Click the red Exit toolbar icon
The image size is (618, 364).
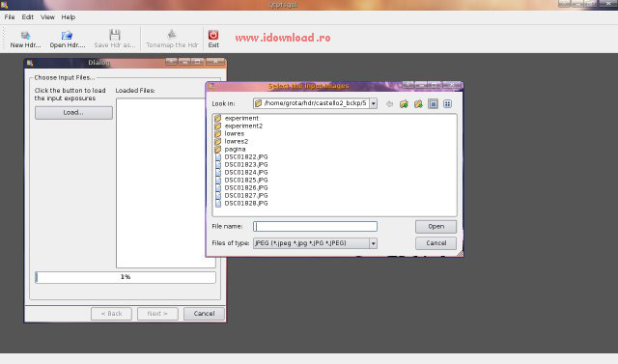pyautogui.click(x=213, y=35)
